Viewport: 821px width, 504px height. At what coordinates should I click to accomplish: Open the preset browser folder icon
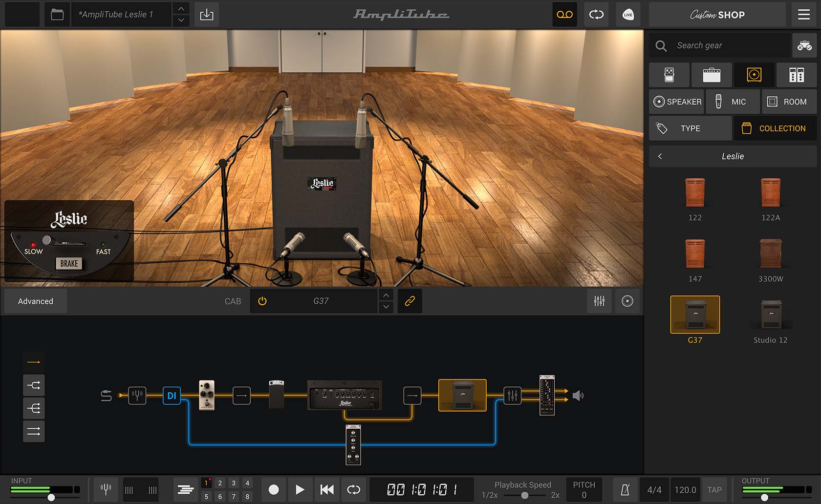[x=57, y=15]
